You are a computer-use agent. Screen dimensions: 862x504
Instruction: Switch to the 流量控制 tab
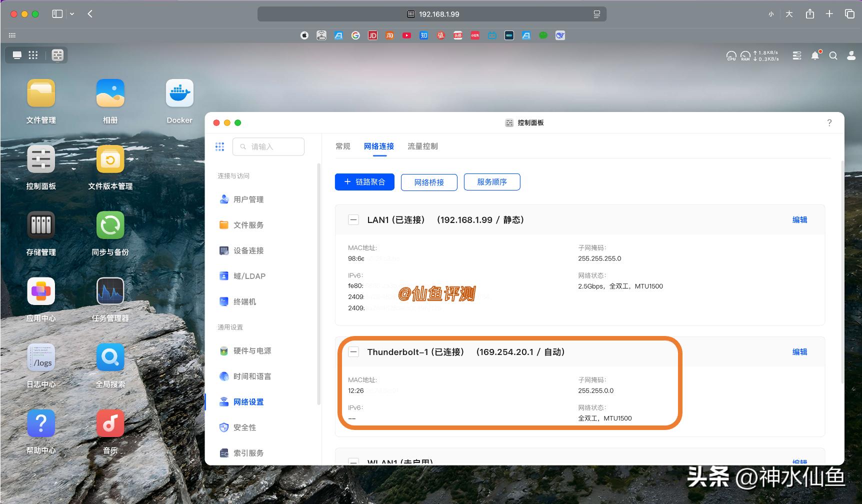pyautogui.click(x=422, y=146)
